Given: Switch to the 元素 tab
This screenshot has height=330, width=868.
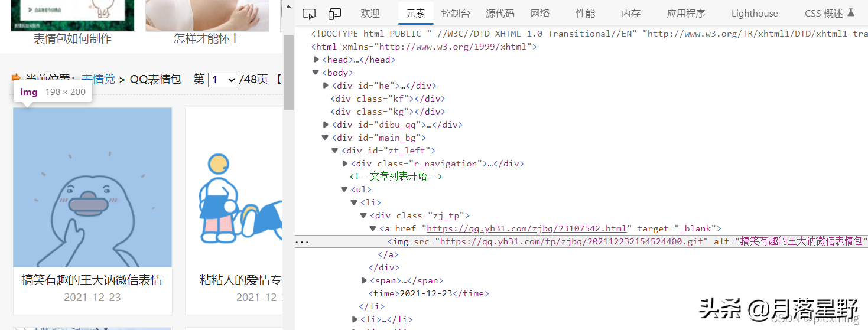Looking at the screenshot, I should click(x=415, y=14).
